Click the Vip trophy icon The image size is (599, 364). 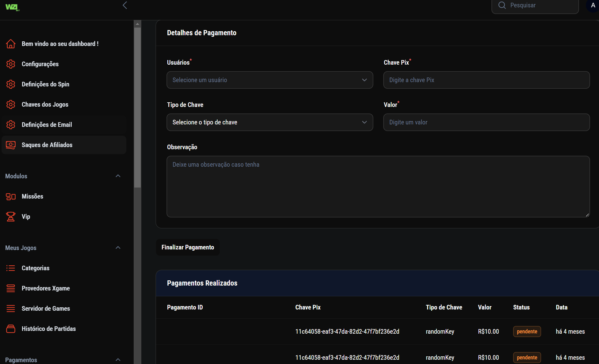11,217
